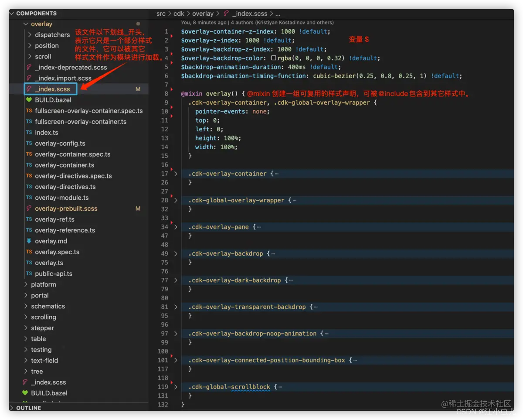523x420 pixels.
Task: Click the _index.scss breadcrumb segment
Action: pyautogui.click(x=250, y=14)
